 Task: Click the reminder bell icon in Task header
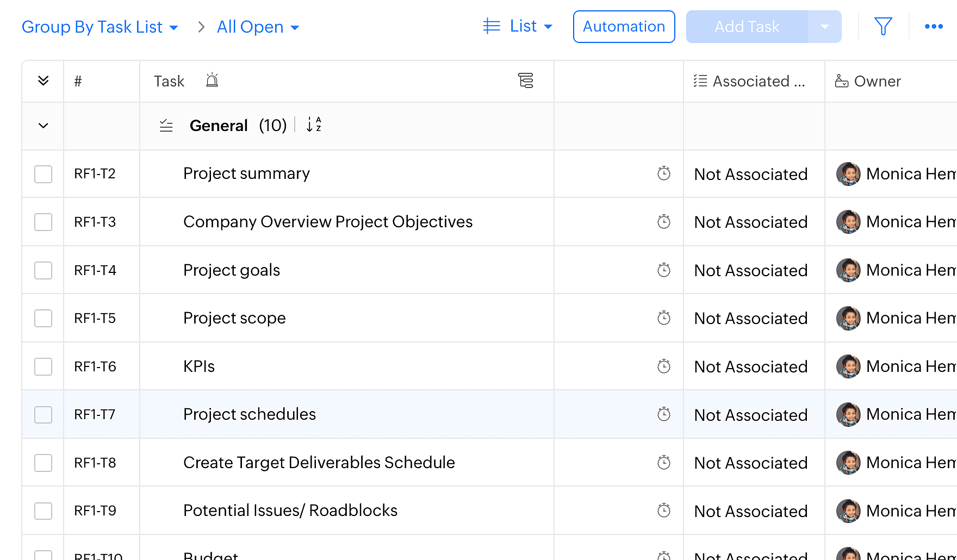[212, 80]
